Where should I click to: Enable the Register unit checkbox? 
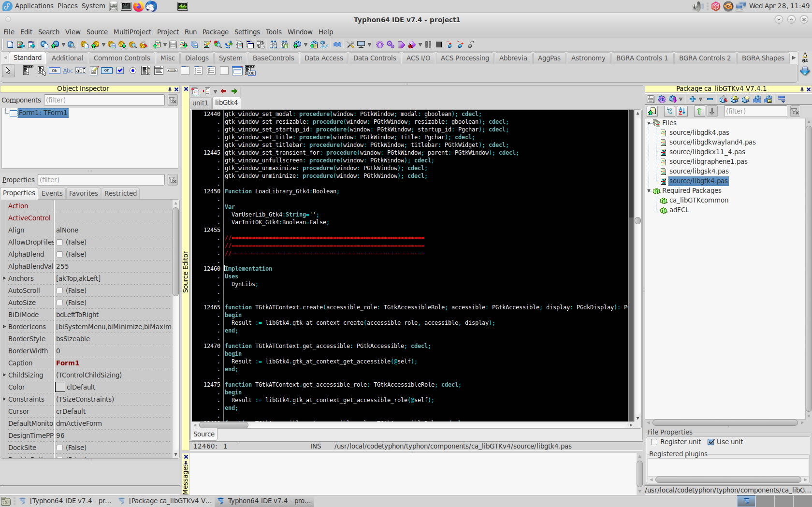pos(654,442)
